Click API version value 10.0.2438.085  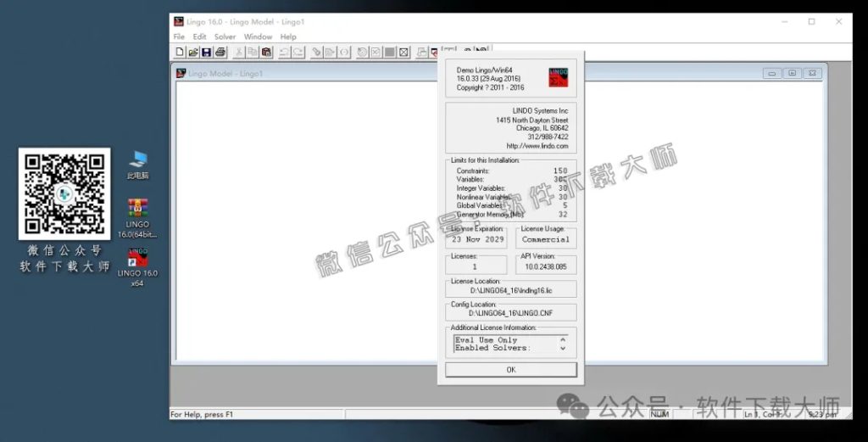click(546, 266)
